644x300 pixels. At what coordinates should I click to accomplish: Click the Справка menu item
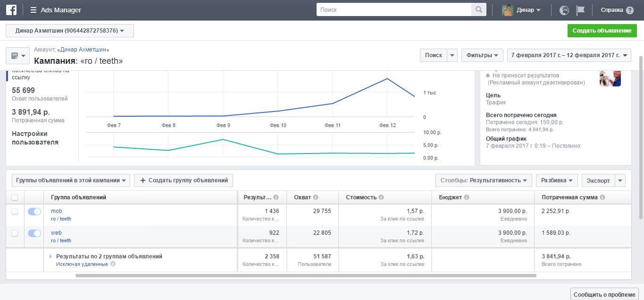point(612,10)
